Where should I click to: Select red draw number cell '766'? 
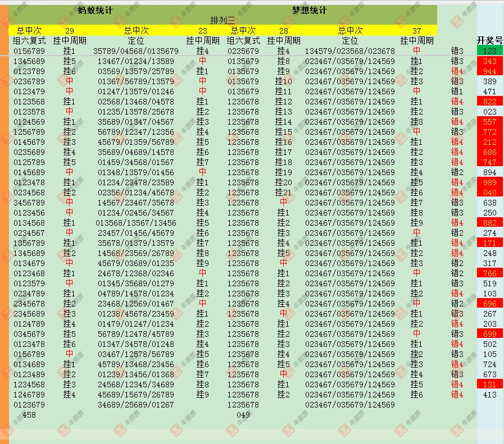[489, 273]
